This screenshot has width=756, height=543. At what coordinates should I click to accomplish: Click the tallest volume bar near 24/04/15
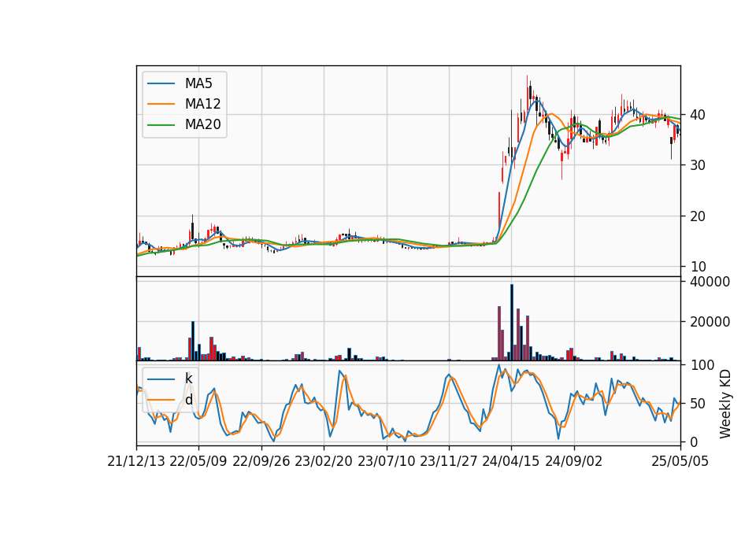pyautogui.click(x=512, y=323)
